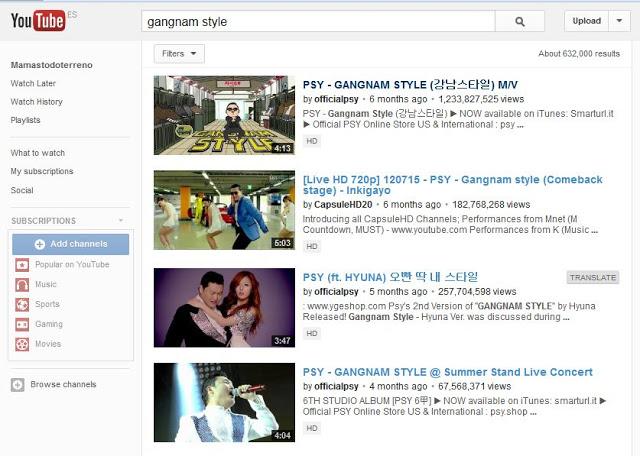This screenshot has width=640, height=456.
Task: Click the magnifying glass search button
Action: point(520,21)
